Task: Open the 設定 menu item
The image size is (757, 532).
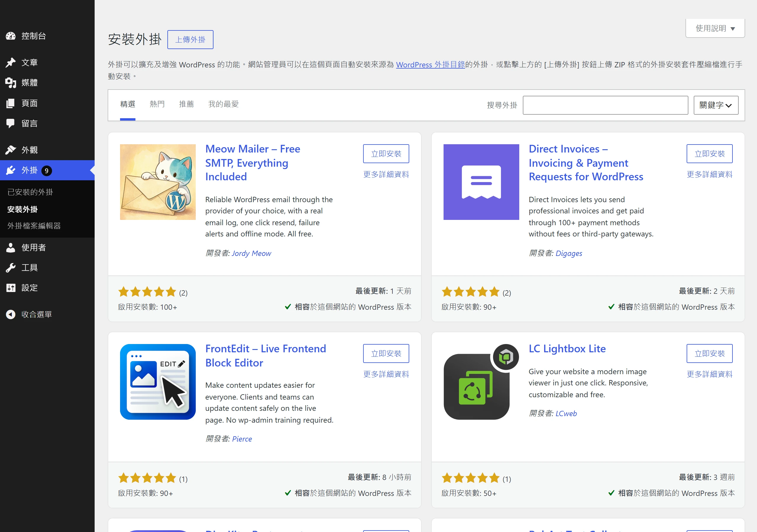Action: click(x=47, y=288)
